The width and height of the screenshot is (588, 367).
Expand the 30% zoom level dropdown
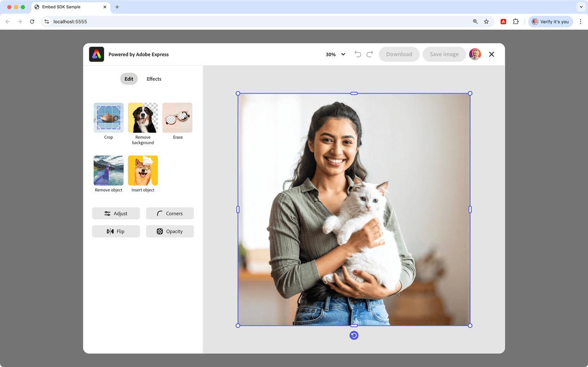335,54
